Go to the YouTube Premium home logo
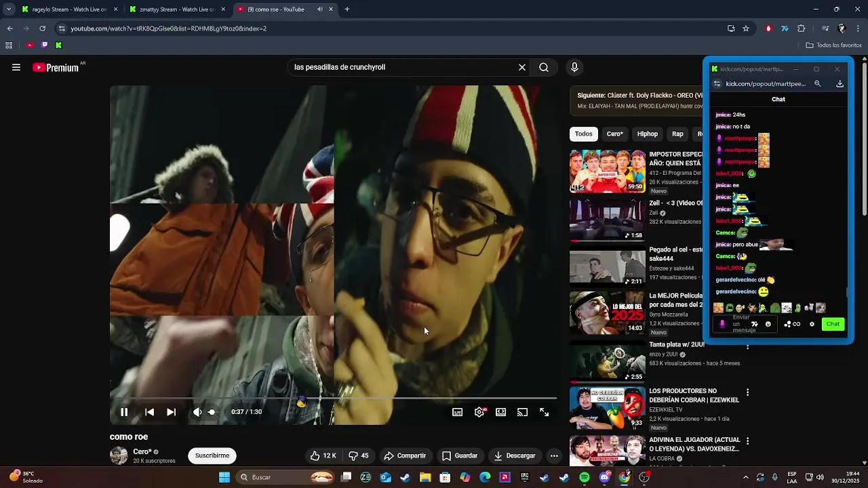 (56, 67)
